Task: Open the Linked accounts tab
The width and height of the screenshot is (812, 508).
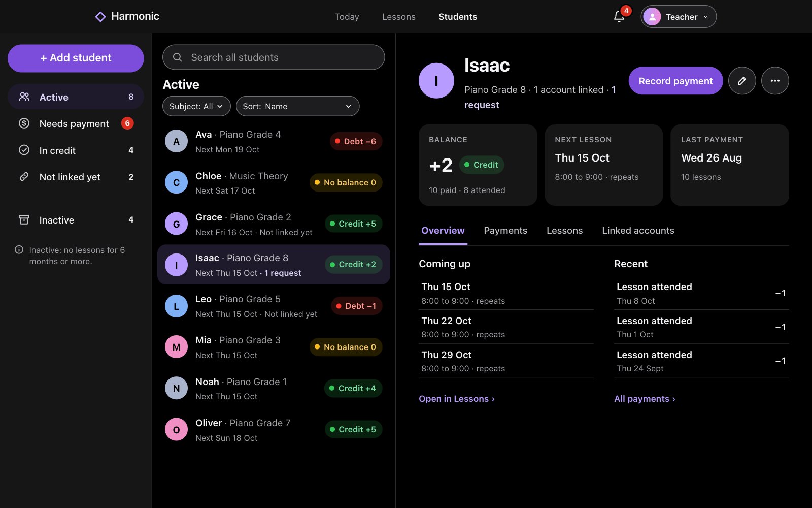Action: coord(638,231)
